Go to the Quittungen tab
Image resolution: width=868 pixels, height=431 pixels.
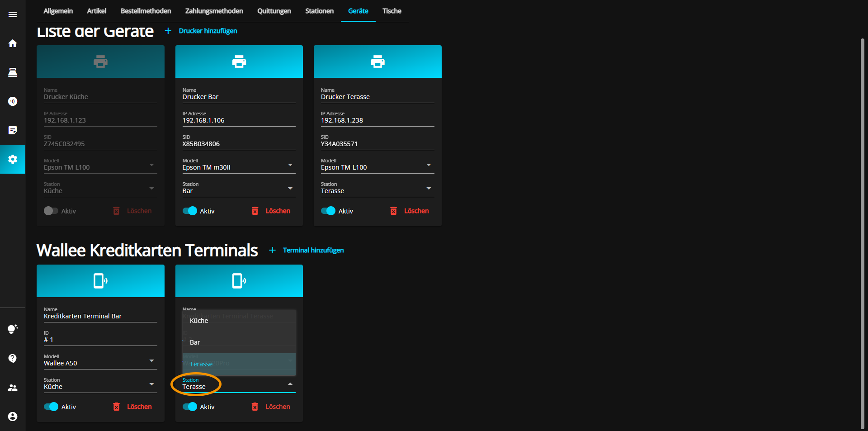274,11
